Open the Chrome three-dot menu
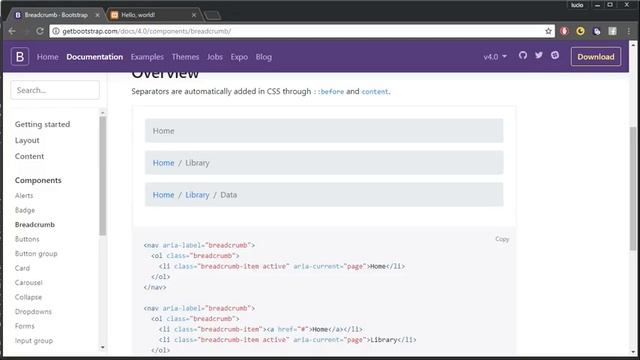Viewport: 640px width, 360px height. pos(629,31)
